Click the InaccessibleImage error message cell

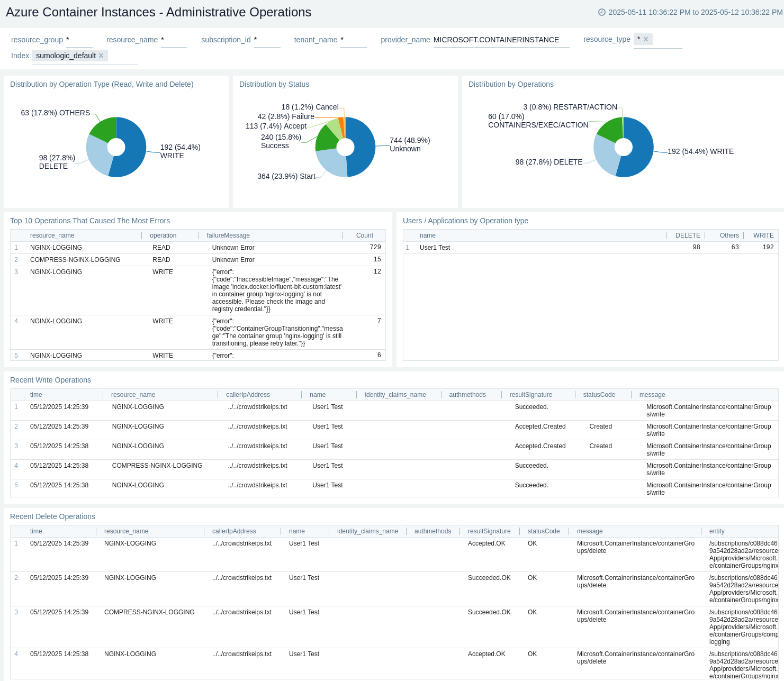277,290
